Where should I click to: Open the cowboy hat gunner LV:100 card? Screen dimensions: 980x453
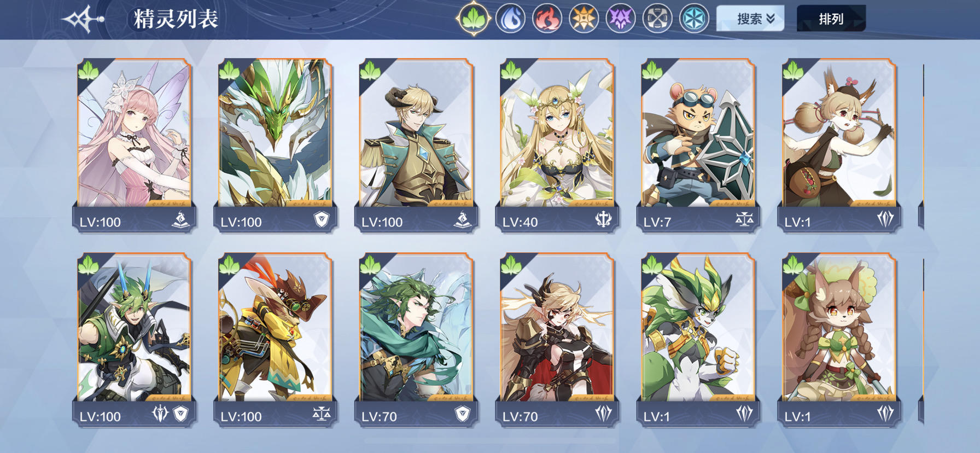click(x=275, y=339)
